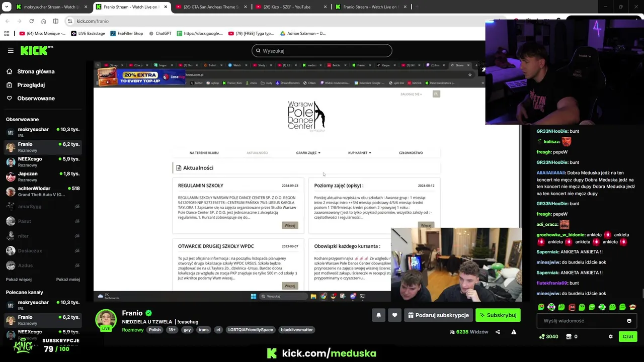
Task: Open achtenWlodar channel in sidebar
Action: [43, 192]
